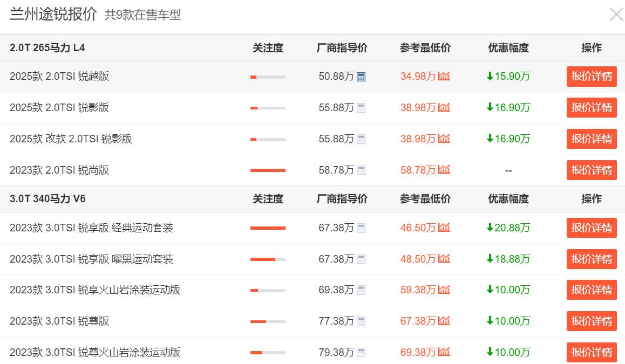The width and height of the screenshot is (625, 364).
Task: Open 报价详情 for 2025款 2.0TSI 锐影版
Action: (592, 107)
